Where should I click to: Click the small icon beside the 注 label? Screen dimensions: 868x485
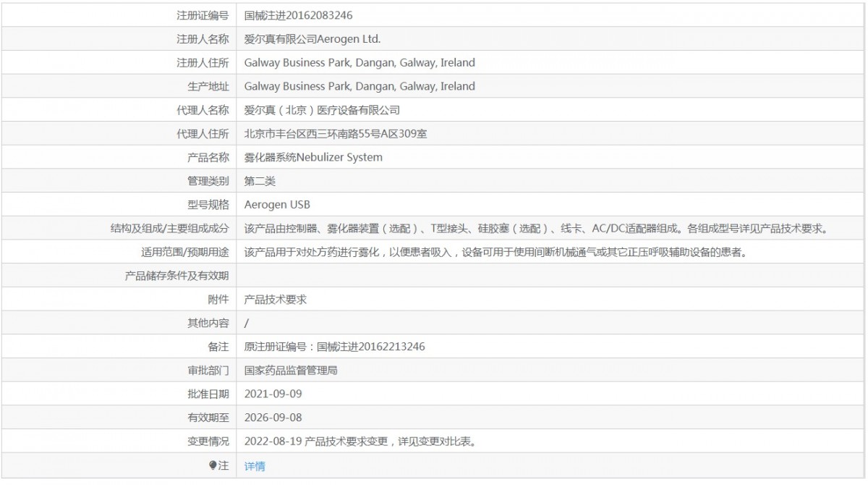point(213,466)
